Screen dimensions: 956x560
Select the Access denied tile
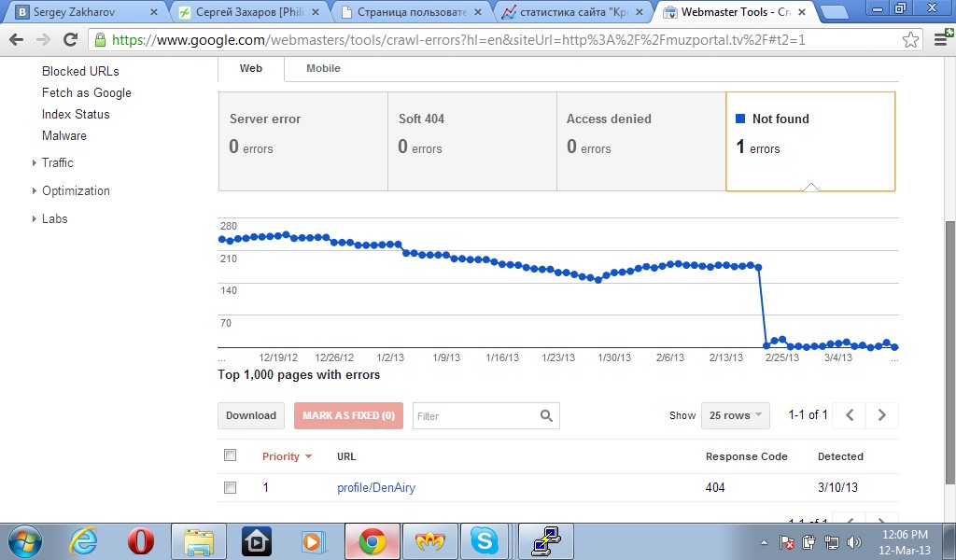click(640, 141)
